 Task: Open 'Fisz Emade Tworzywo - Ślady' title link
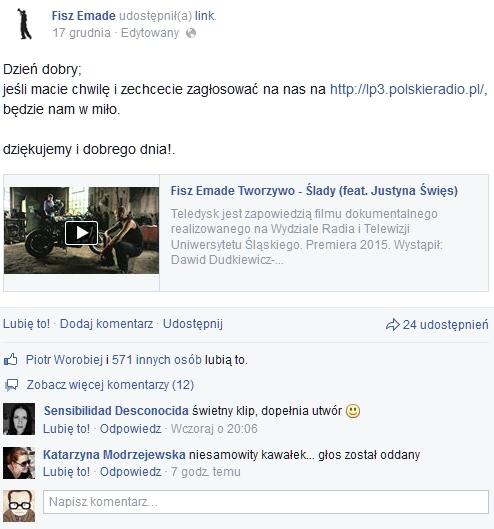tap(314, 191)
